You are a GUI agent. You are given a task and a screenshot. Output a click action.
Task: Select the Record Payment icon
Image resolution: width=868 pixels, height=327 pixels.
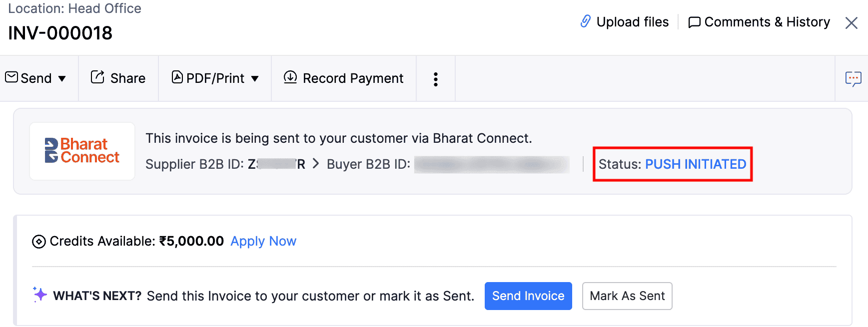290,77
